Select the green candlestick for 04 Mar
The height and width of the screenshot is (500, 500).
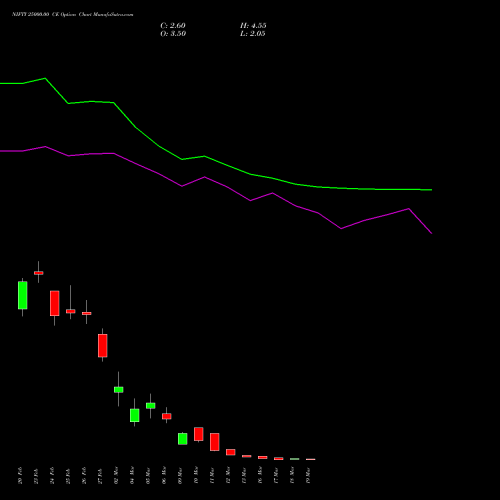(x=135, y=415)
